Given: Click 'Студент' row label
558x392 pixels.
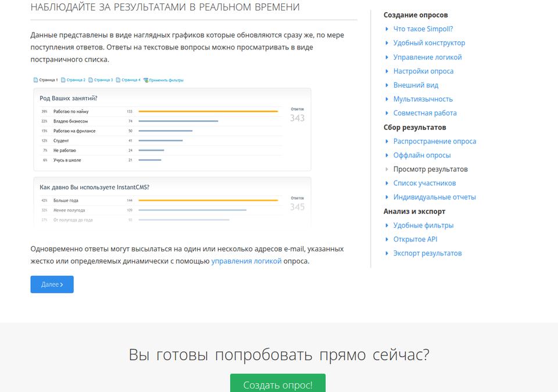Looking at the screenshot, I should click(61, 141).
